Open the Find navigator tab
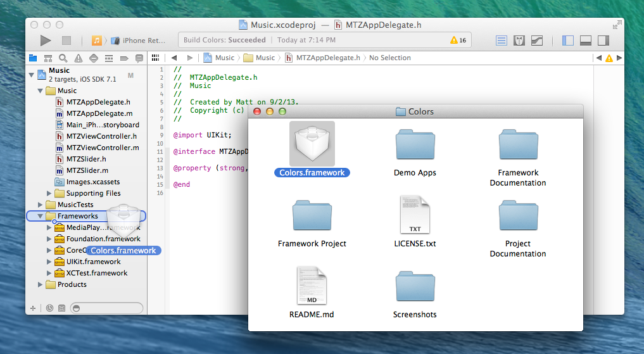 (x=63, y=58)
